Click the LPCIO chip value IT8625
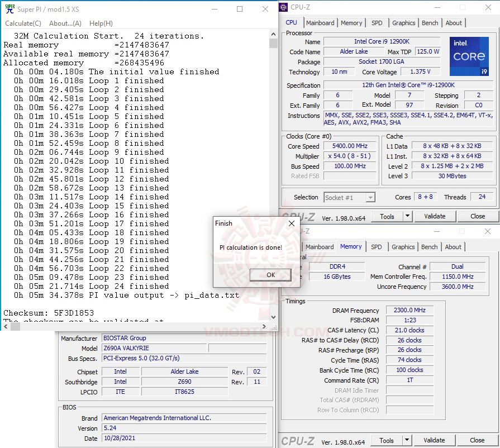 [184, 392]
